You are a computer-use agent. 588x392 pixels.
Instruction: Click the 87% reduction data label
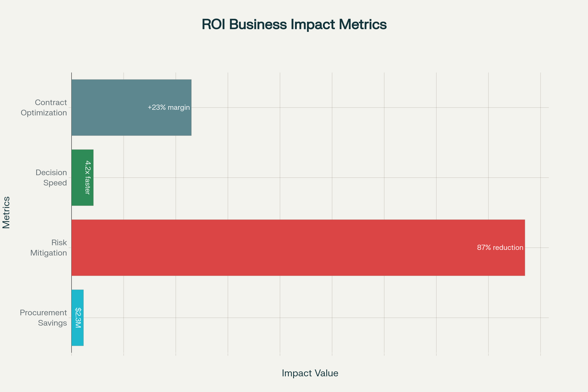click(x=500, y=247)
